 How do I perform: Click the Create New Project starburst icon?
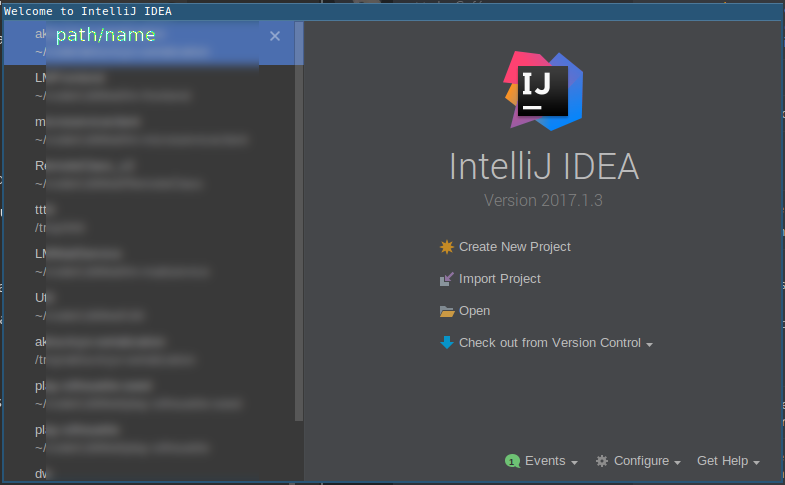(x=447, y=247)
